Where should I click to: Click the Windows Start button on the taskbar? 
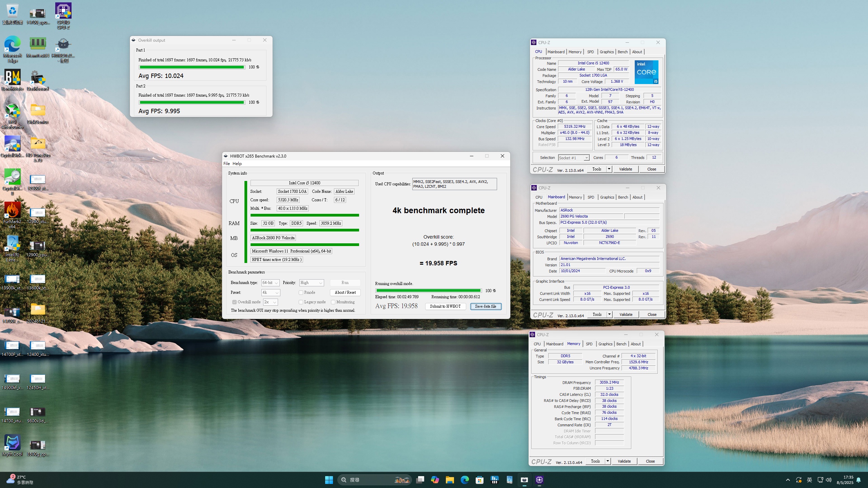click(x=329, y=480)
